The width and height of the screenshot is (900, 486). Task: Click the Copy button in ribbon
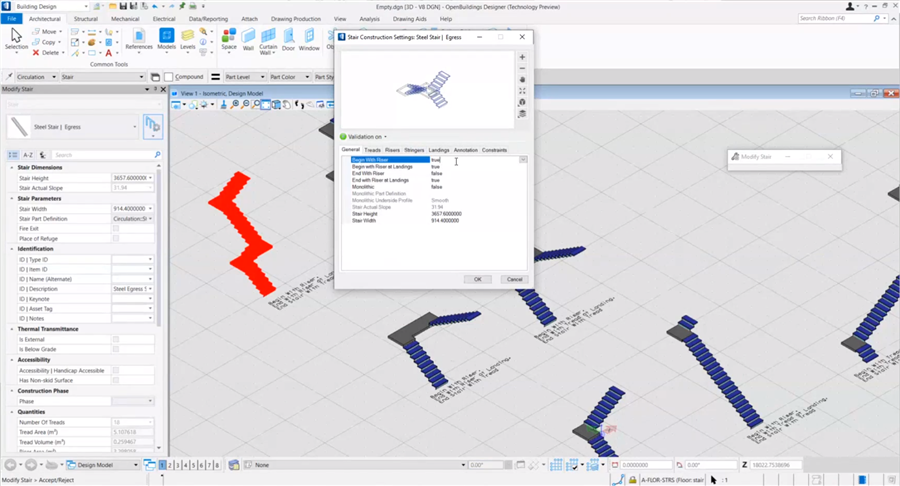click(46, 42)
